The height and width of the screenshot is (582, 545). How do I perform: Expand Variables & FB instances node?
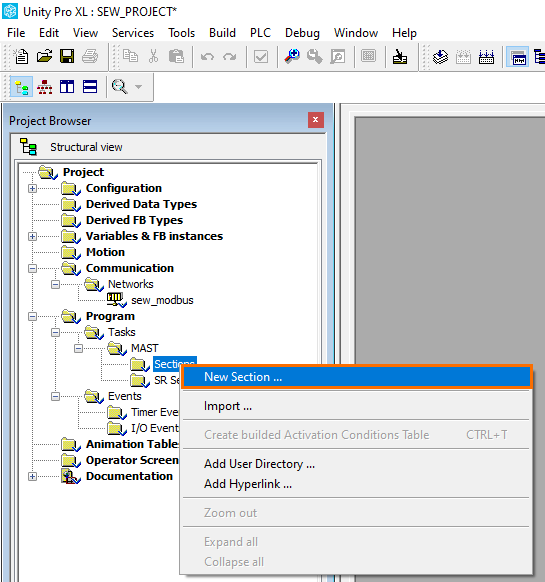32,236
